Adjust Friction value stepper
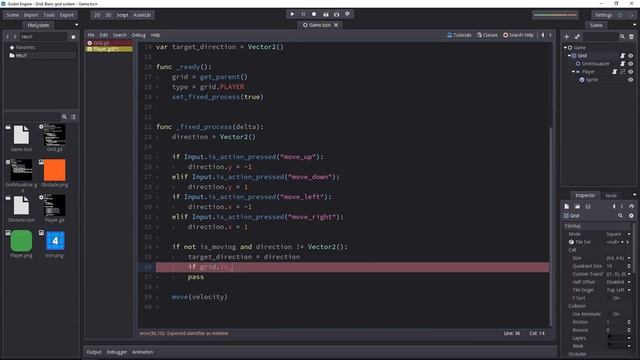Screen dimensions: 640x360 pos(629,322)
